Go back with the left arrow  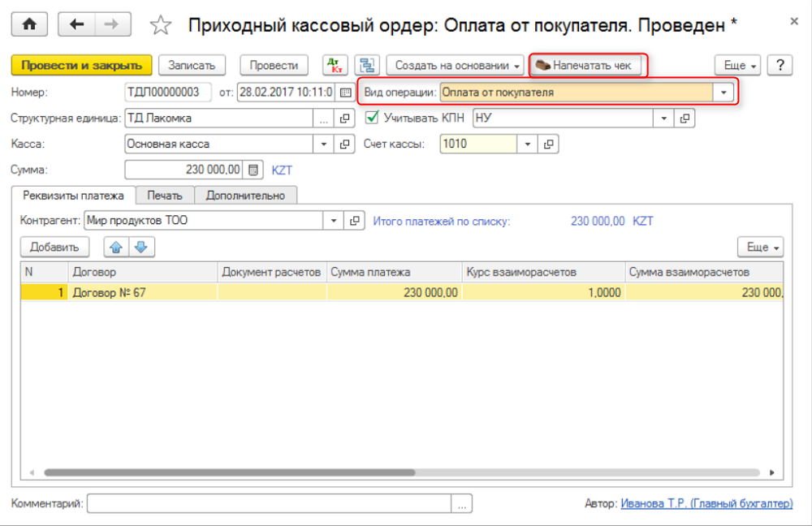(x=77, y=24)
